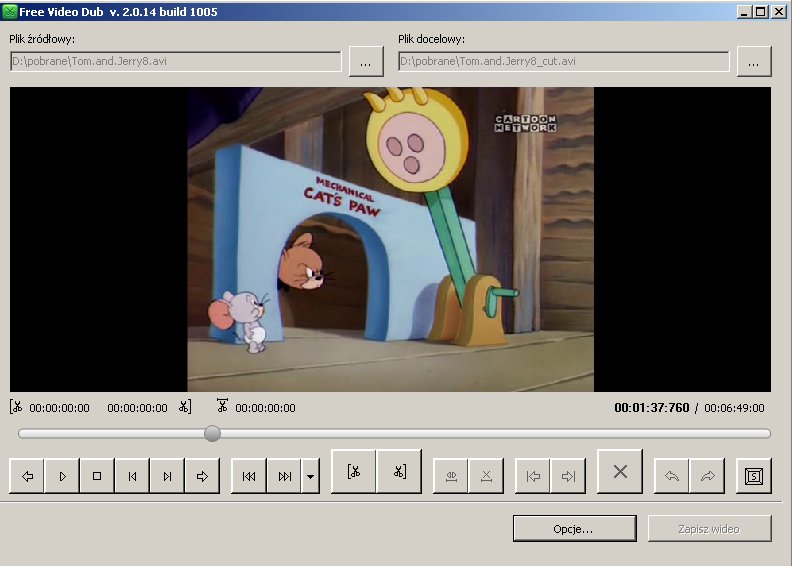Click the video preview frame
This screenshot has height=566, width=792.
pyautogui.click(x=390, y=239)
